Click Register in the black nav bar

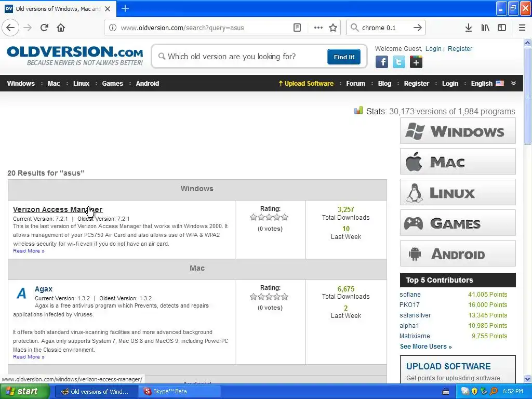pos(417,84)
